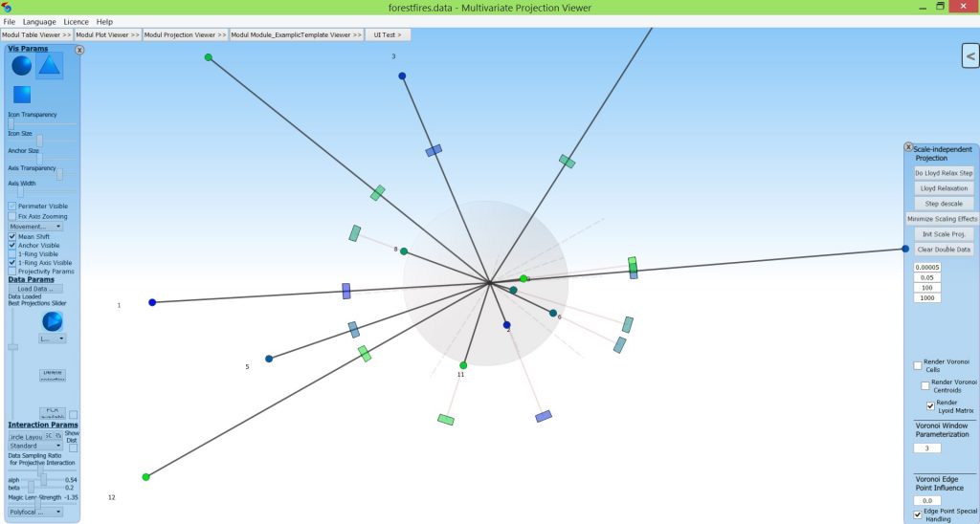
Task: Click the Voronoi Window Parameterization input field
Action: pyautogui.click(x=926, y=448)
